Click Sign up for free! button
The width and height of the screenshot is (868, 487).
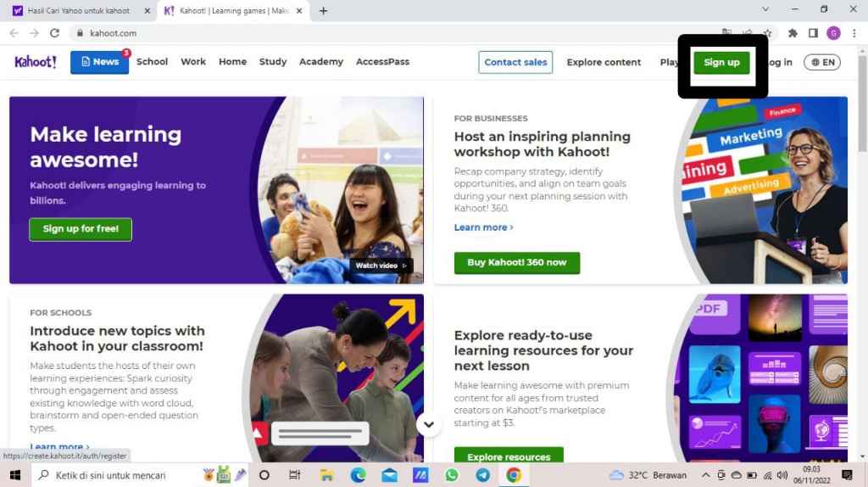click(x=81, y=229)
